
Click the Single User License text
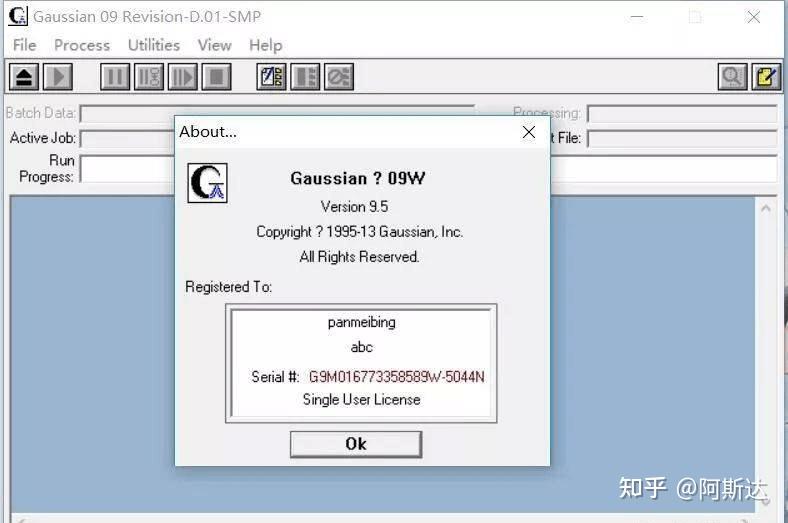[361, 400]
